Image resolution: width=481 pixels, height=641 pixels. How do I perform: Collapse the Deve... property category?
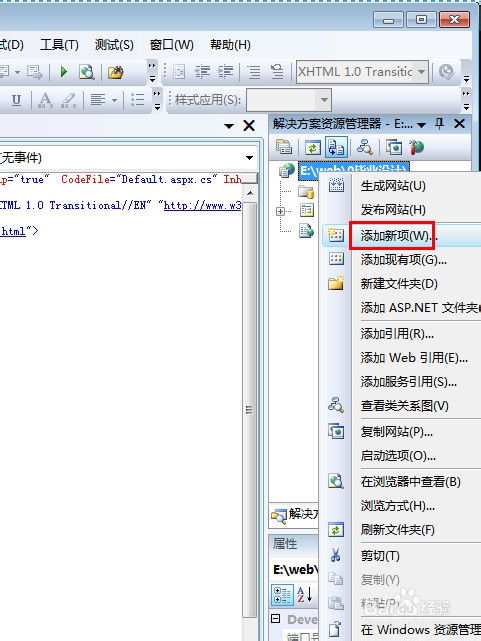pyautogui.click(x=276, y=619)
